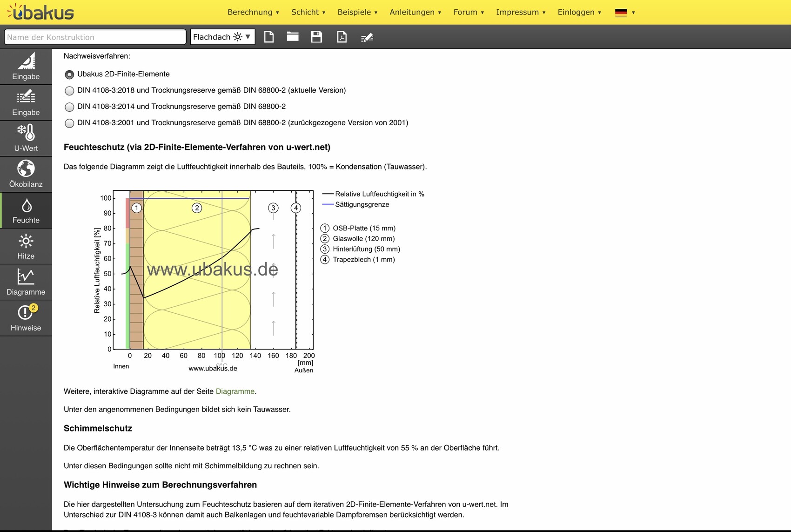Open the Beispiele menu
Screen dimensions: 791x532
(x=357, y=12)
